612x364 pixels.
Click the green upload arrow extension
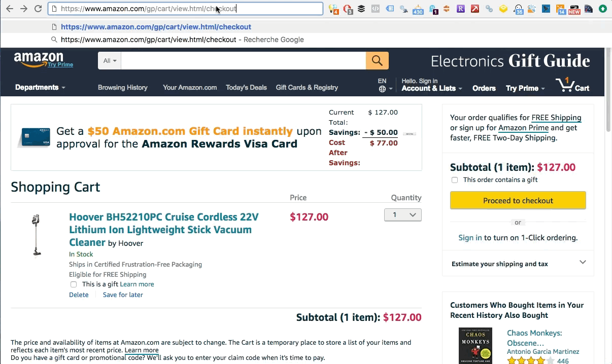pos(603,9)
